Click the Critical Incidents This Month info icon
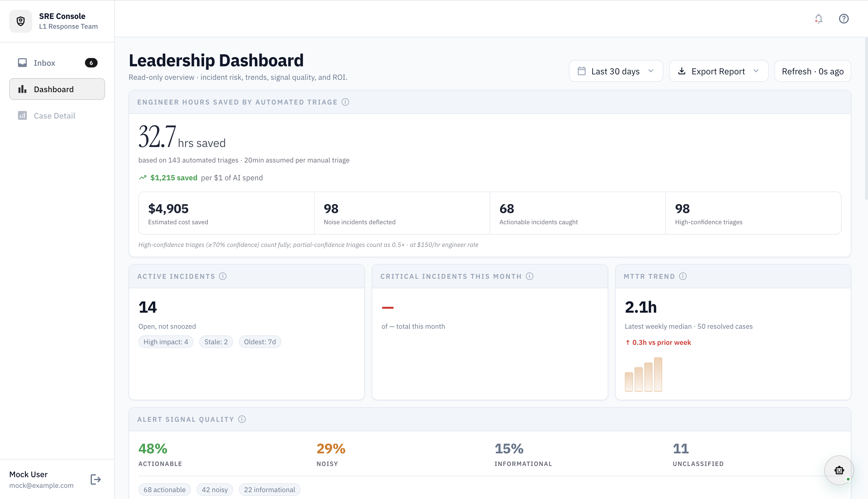The width and height of the screenshot is (868, 499). pos(530,276)
